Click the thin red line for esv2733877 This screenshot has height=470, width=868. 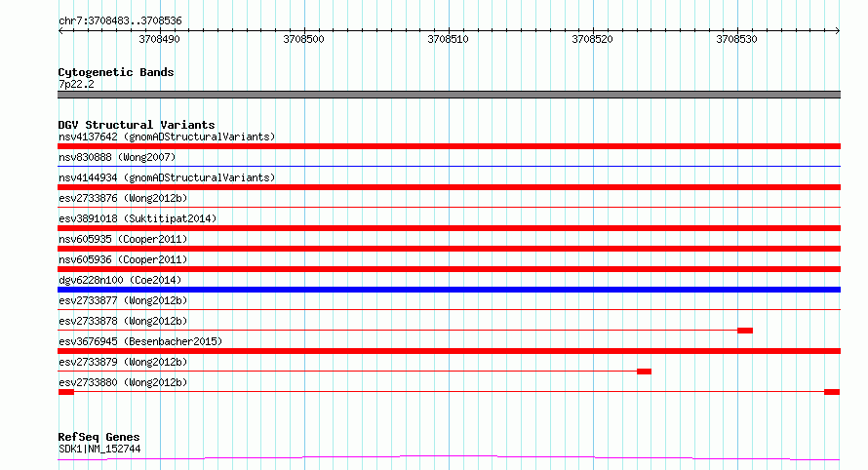tap(449, 309)
